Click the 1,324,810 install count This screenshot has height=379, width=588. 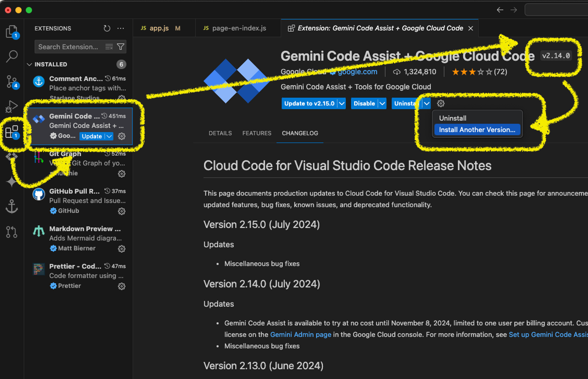pyautogui.click(x=414, y=72)
